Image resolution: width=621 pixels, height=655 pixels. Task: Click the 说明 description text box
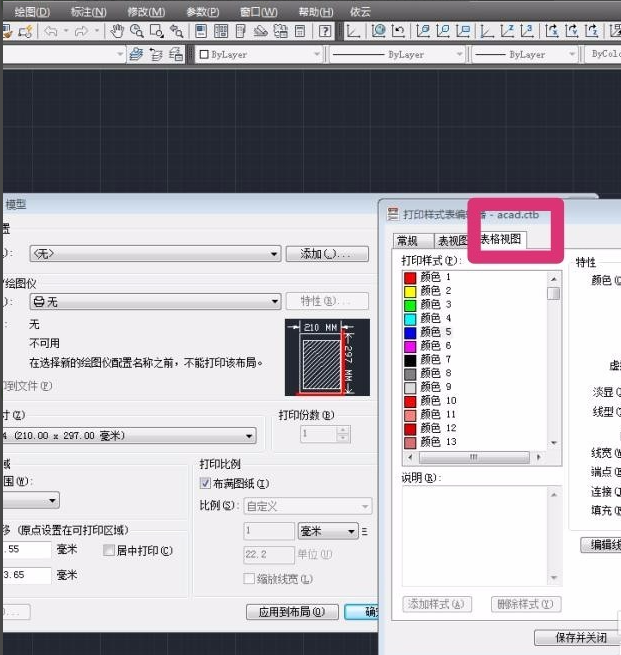coord(474,536)
